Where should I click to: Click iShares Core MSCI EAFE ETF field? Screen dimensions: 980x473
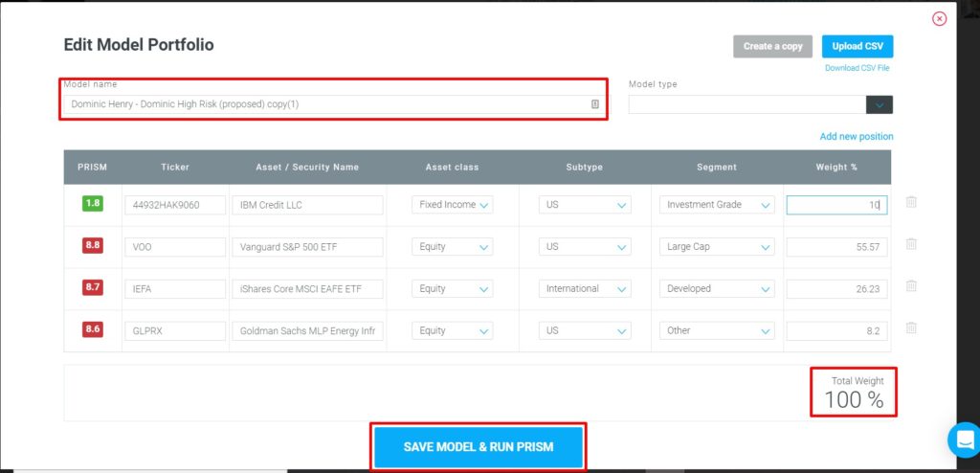[307, 288]
